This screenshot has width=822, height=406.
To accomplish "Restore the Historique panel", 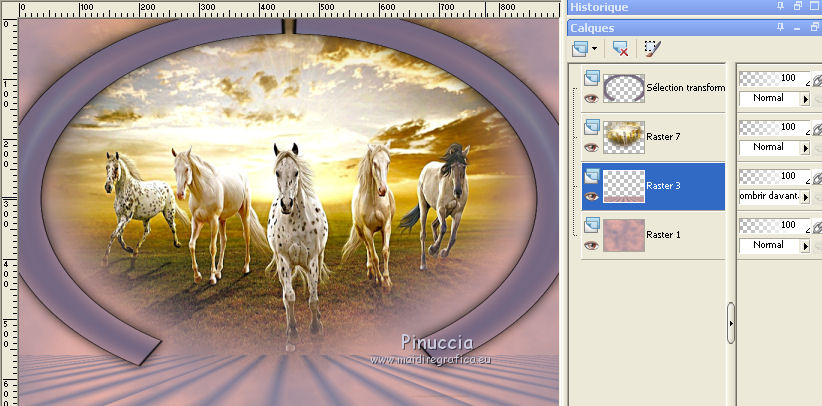I will pos(798,6).
